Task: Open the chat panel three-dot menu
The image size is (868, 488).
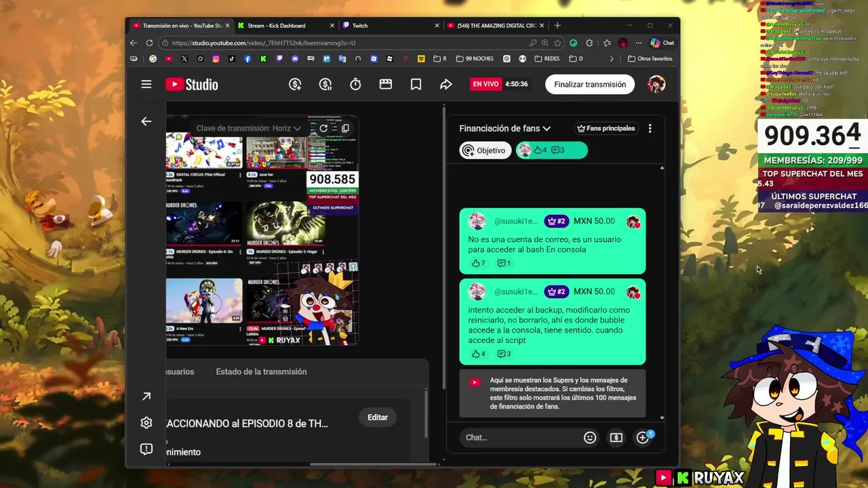Action: click(650, 128)
